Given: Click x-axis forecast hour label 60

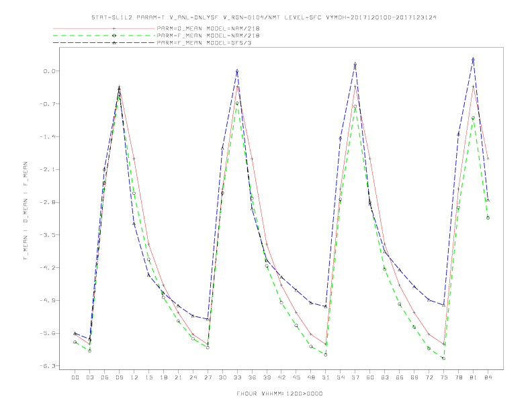Looking at the screenshot, I should (370, 377).
